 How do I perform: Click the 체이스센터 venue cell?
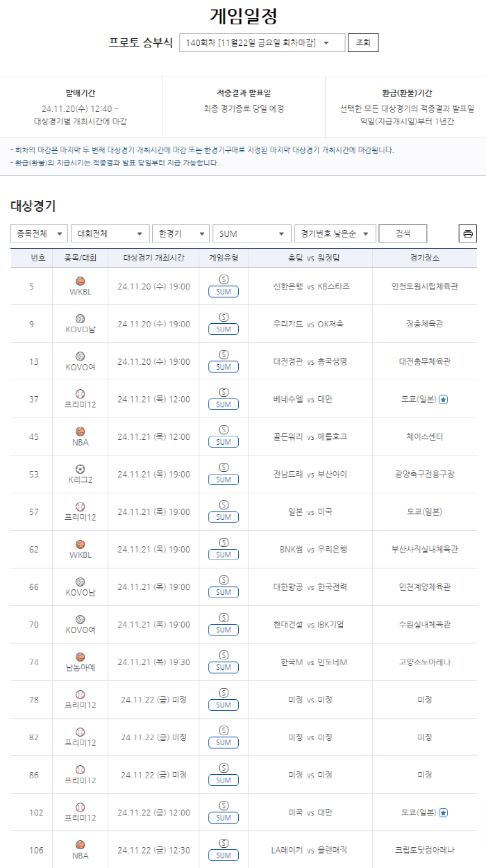point(425,436)
